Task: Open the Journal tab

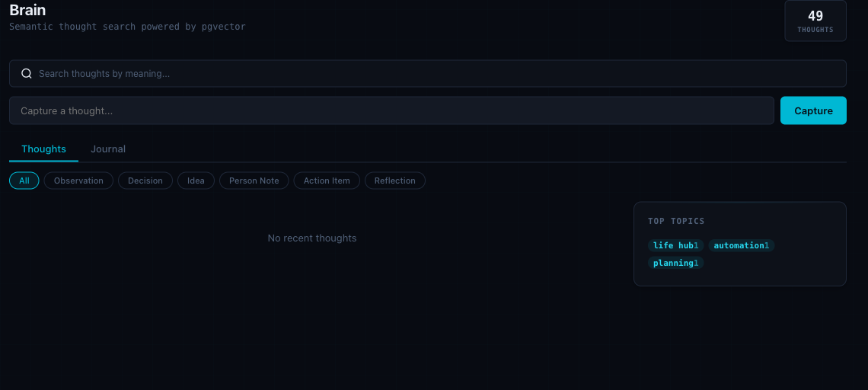Action: pyautogui.click(x=108, y=149)
